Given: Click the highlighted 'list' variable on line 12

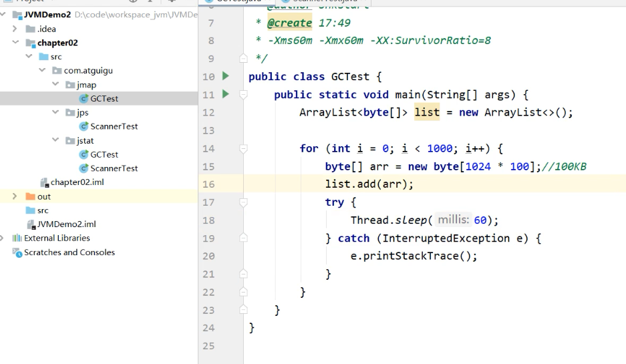Looking at the screenshot, I should pyautogui.click(x=427, y=113).
